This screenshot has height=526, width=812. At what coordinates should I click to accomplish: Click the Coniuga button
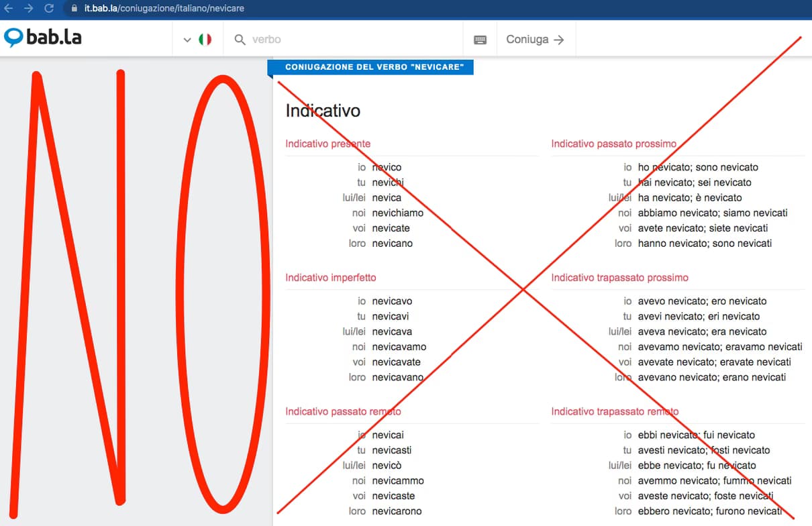coord(535,40)
